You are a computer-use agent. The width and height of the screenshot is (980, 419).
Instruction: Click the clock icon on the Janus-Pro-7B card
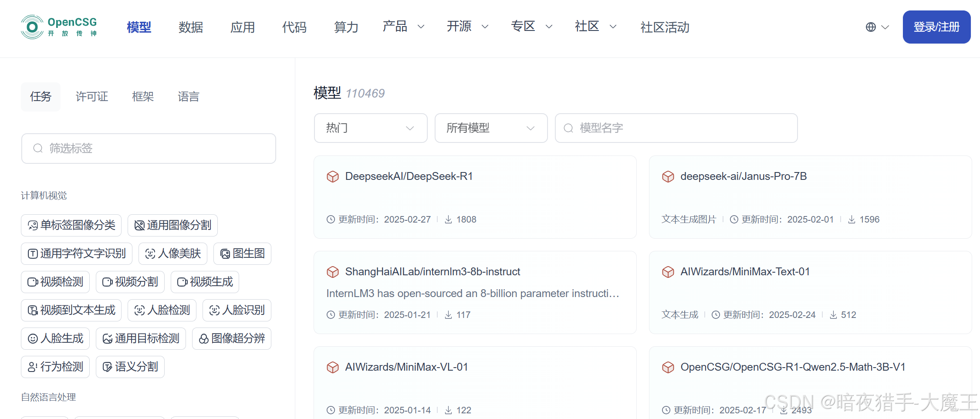734,220
